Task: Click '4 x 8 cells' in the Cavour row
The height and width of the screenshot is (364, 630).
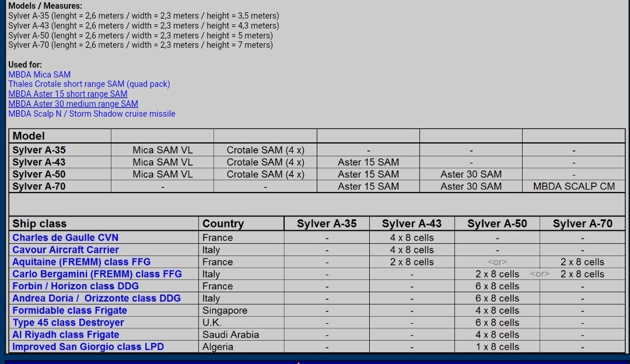Action: tap(412, 250)
